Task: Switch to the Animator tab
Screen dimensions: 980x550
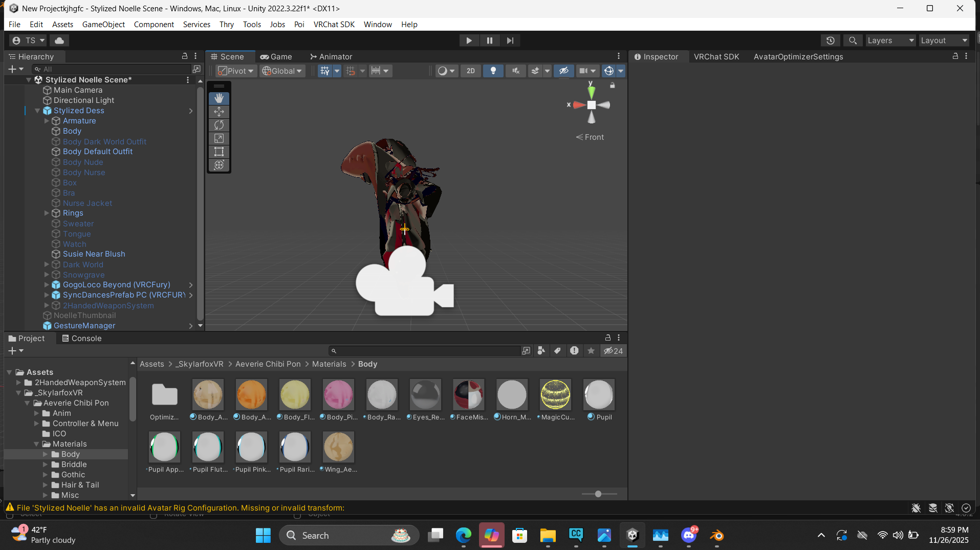Action: (x=331, y=57)
